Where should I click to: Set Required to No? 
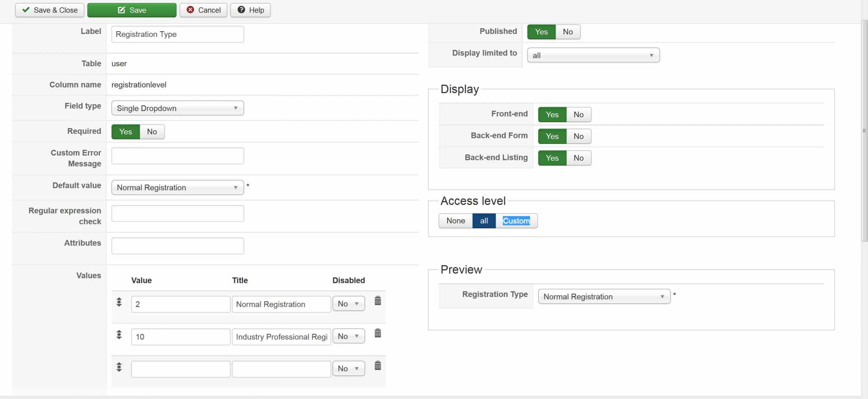[152, 132]
